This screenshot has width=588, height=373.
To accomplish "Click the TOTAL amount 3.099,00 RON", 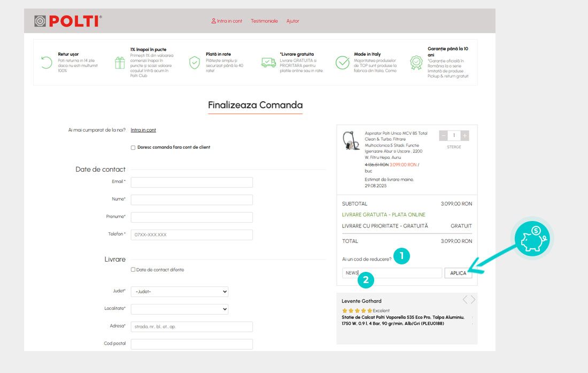I will (x=457, y=241).
